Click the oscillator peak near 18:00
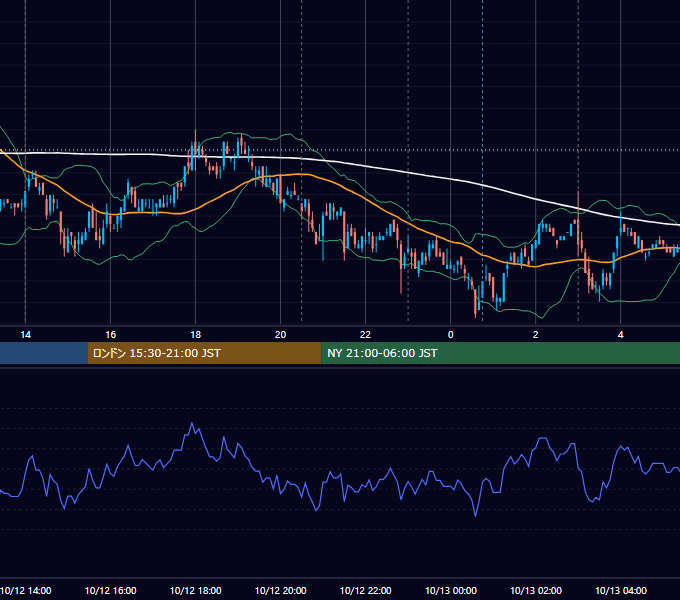Image resolution: width=680 pixels, height=600 pixels. [x=192, y=423]
